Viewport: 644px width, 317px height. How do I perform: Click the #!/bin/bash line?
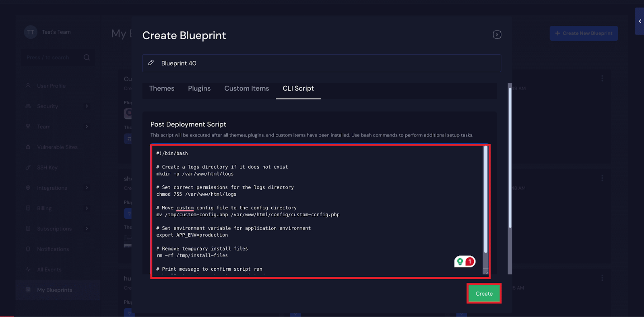172,153
